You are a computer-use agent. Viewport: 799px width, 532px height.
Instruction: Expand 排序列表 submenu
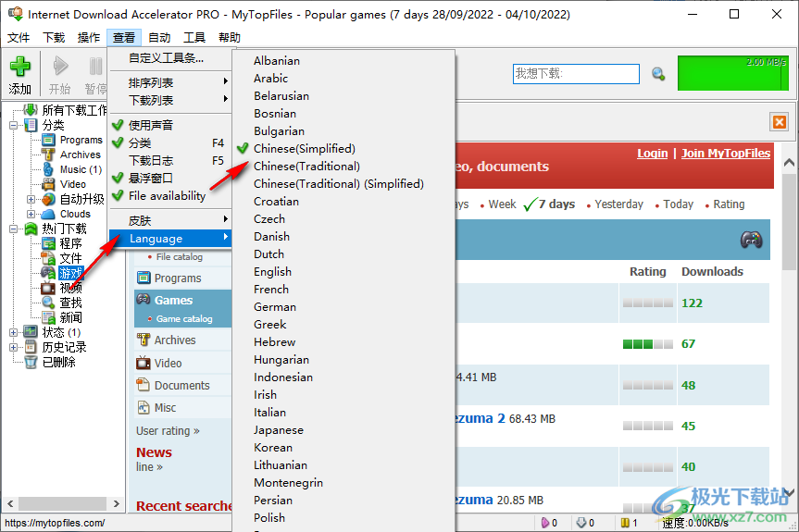[x=170, y=82]
